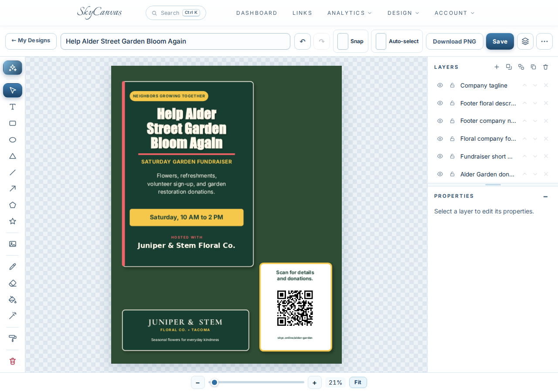The image size is (558, 392).
Task: Click the Fit zoom button
Action: [x=358, y=382]
